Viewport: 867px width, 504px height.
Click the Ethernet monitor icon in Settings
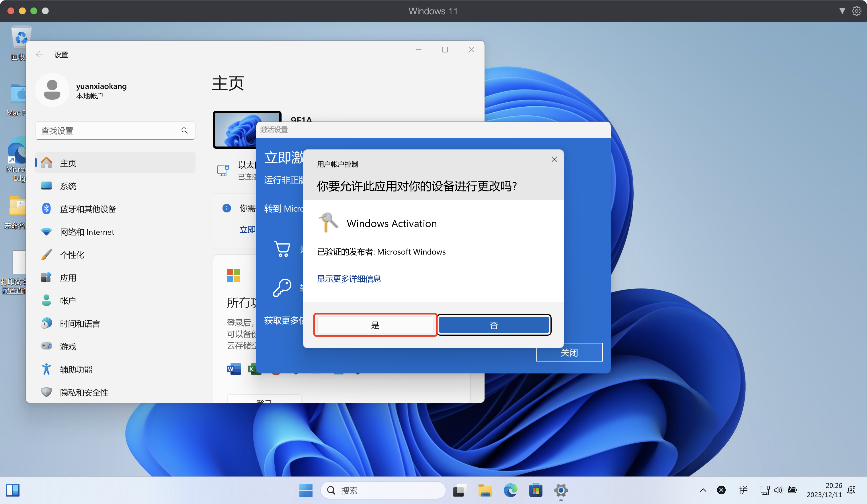(223, 170)
